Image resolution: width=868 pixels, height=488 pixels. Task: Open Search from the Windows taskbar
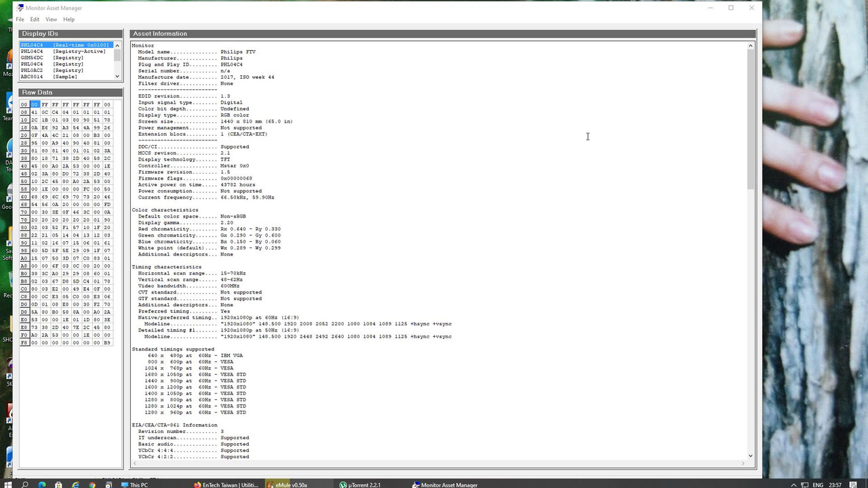[x=25, y=485]
